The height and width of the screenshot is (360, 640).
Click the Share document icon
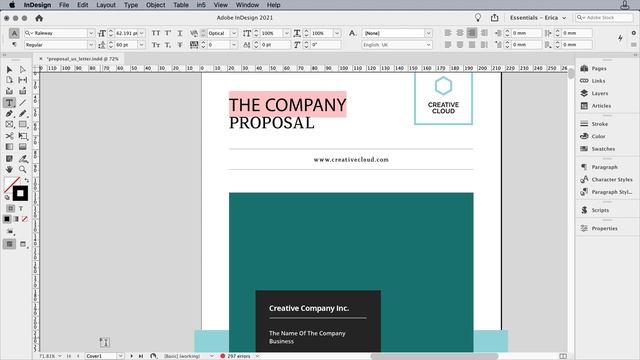tap(495, 18)
